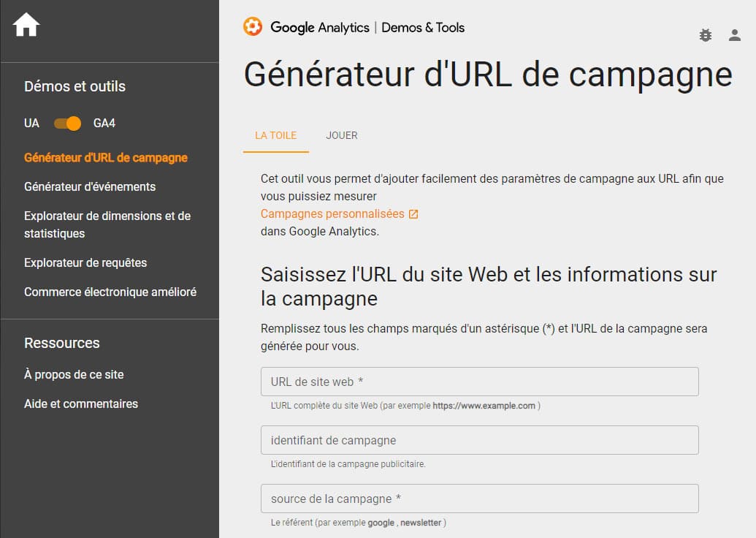
Task: Open the bug report icon
Action: [705, 35]
